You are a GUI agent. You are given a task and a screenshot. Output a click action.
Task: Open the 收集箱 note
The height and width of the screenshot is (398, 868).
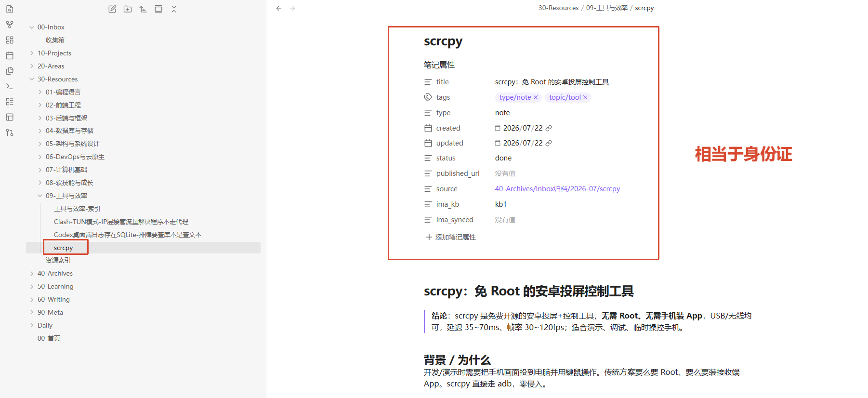coord(55,40)
